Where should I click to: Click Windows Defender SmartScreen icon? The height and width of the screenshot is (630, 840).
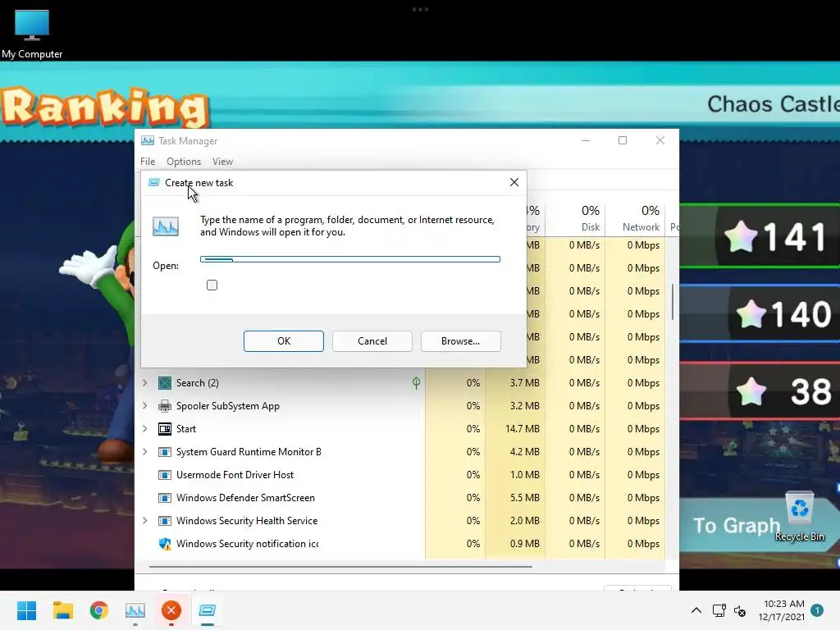[x=165, y=498]
